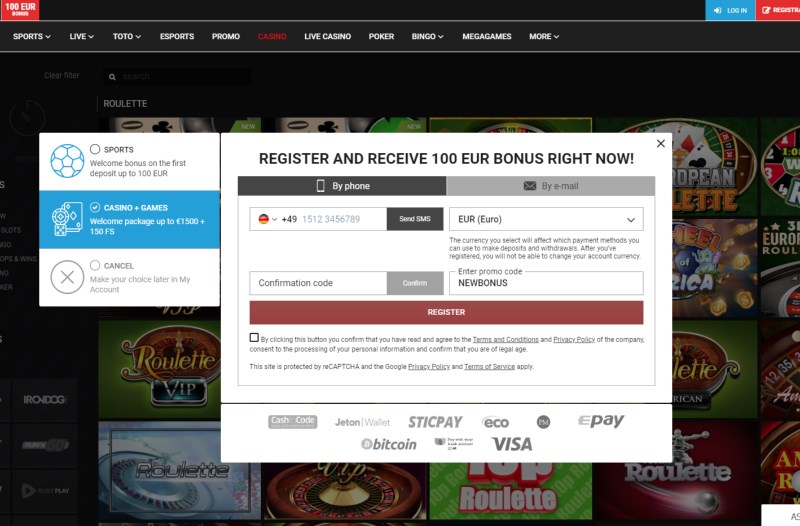This screenshot has height=526, width=800.
Task: Click the search magnifier icon
Action: pos(112,77)
